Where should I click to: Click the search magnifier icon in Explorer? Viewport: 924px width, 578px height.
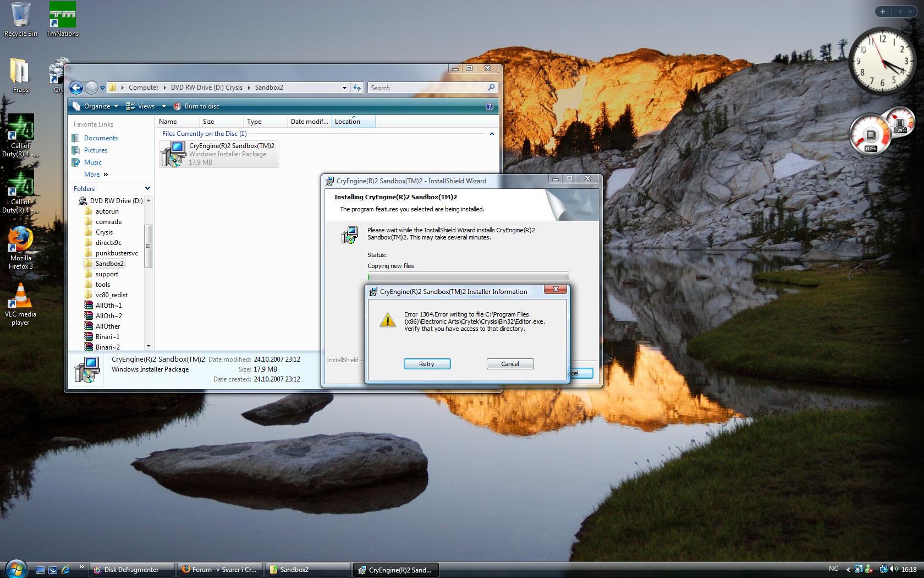491,88
